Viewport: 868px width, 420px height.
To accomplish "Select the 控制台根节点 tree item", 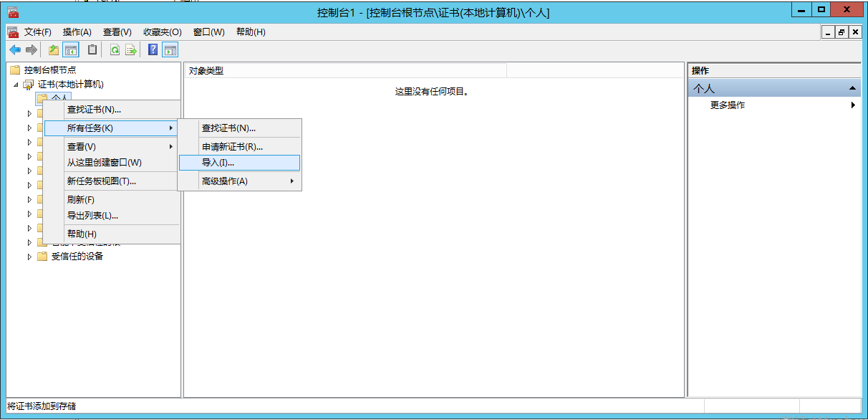I will click(50, 70).
